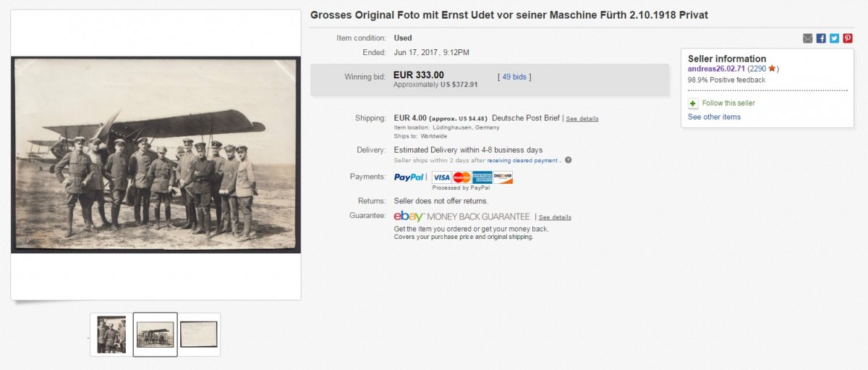Select the third thumbnail showing photo back
The image size is (868, 370).
pos(198,335)
